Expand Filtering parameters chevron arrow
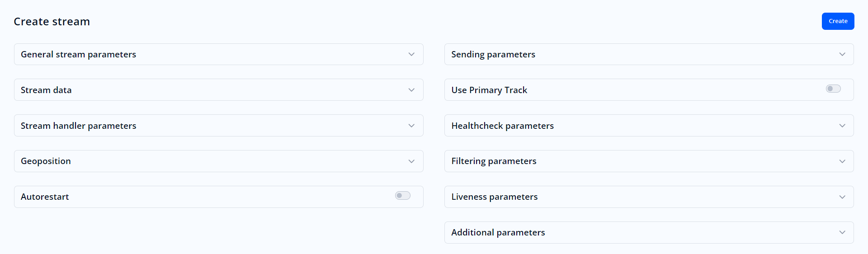This screenshot has width=868, height=254. click(x=842, y=161)
